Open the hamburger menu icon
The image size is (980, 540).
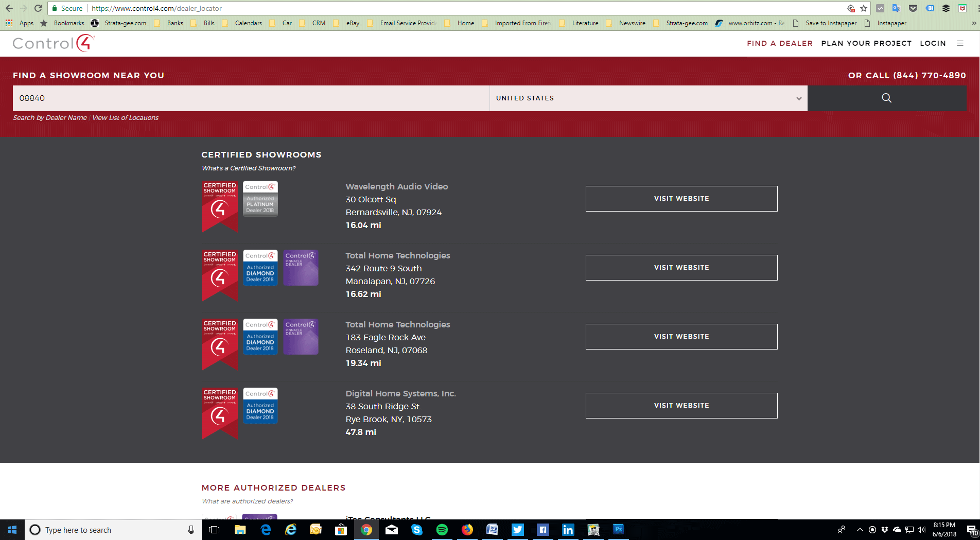(960, 43)
